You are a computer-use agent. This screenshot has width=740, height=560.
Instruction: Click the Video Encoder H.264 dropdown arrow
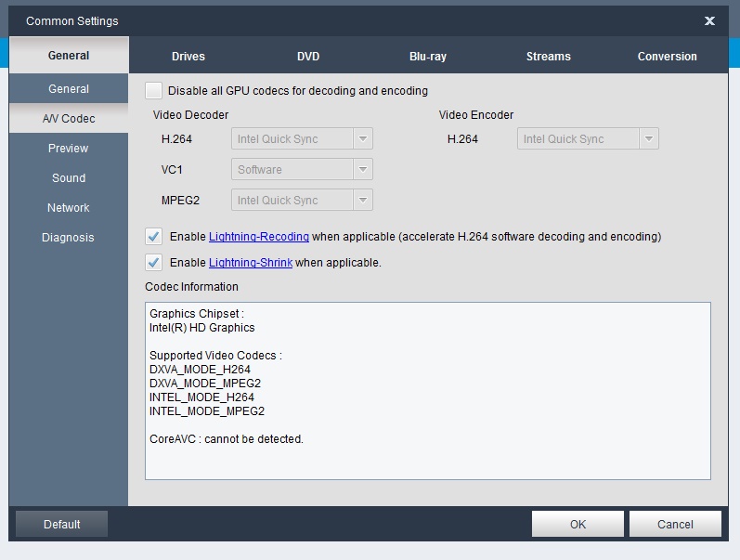[x=649, y=138]
